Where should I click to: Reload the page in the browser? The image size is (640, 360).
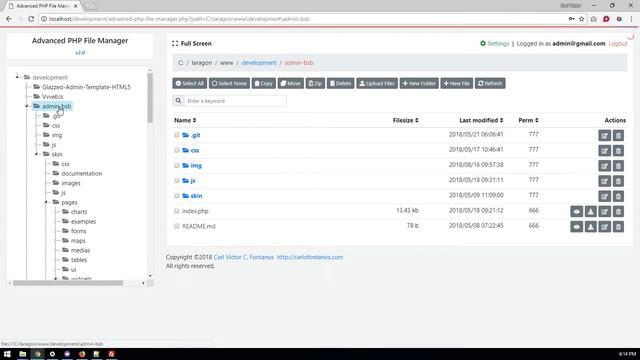[x=31, y=19]
